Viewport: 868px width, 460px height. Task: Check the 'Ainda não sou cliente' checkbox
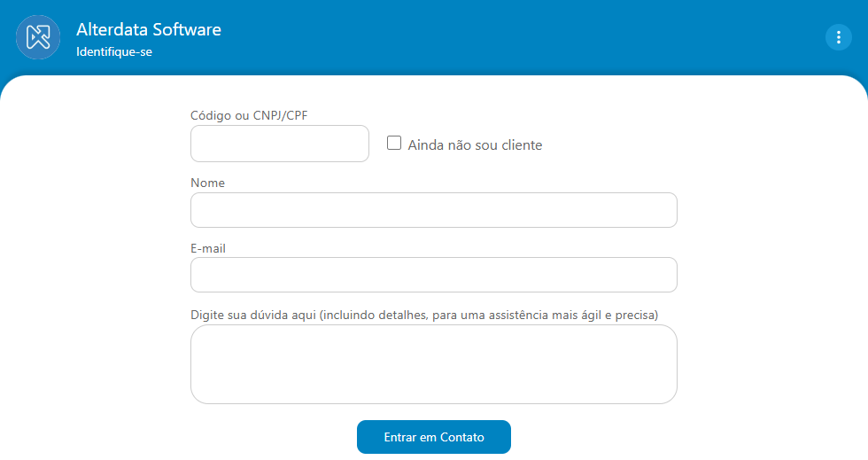[394, 143]
